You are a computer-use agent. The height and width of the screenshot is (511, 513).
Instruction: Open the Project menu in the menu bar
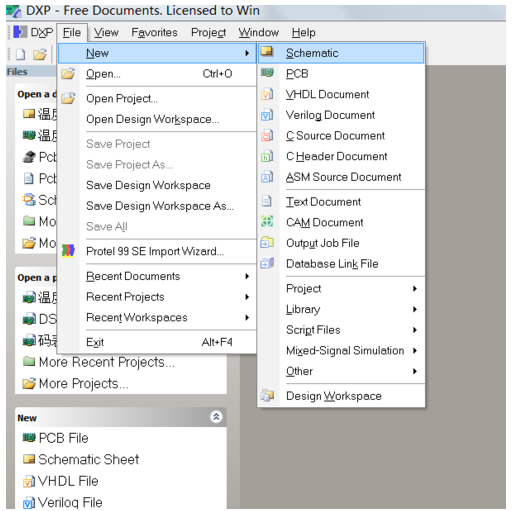[208, 32]
